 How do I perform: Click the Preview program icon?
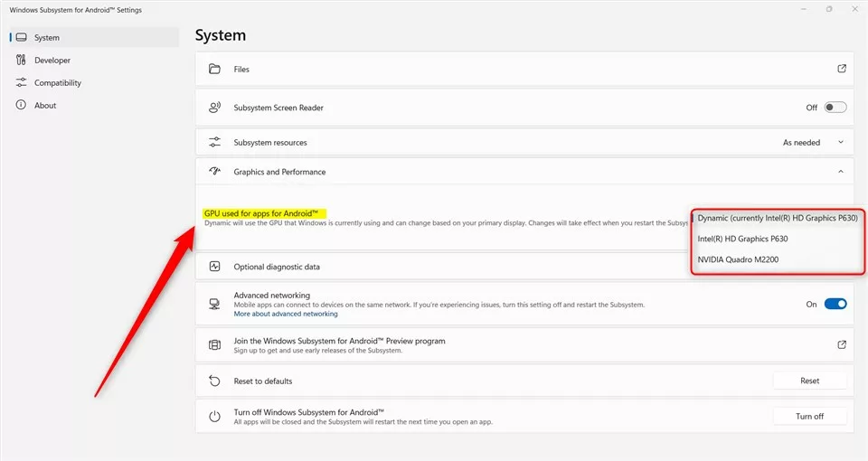(215, 344)
